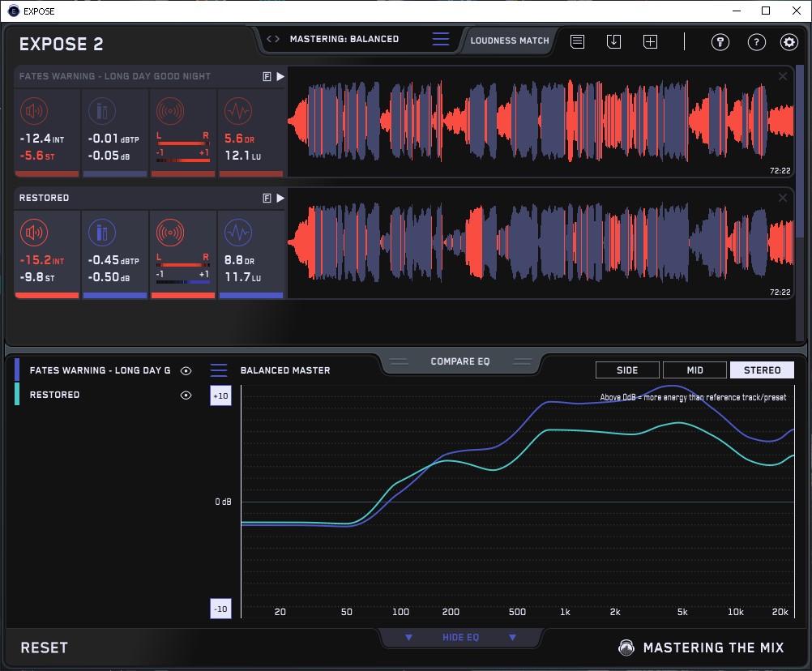812x671 pixels.
Task: Click the Restored waveform display
Action: pyautogui.click(x=541, y=243)
